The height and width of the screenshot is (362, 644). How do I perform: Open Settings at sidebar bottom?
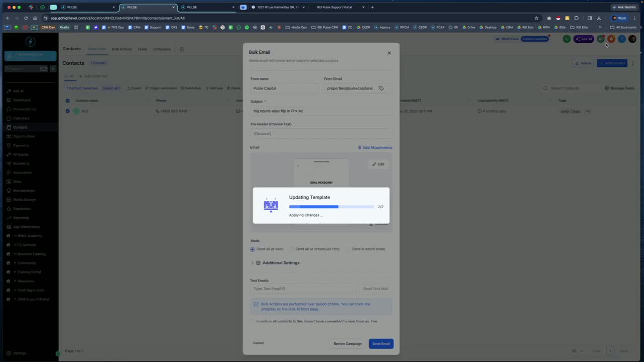(x=17, y=353)
